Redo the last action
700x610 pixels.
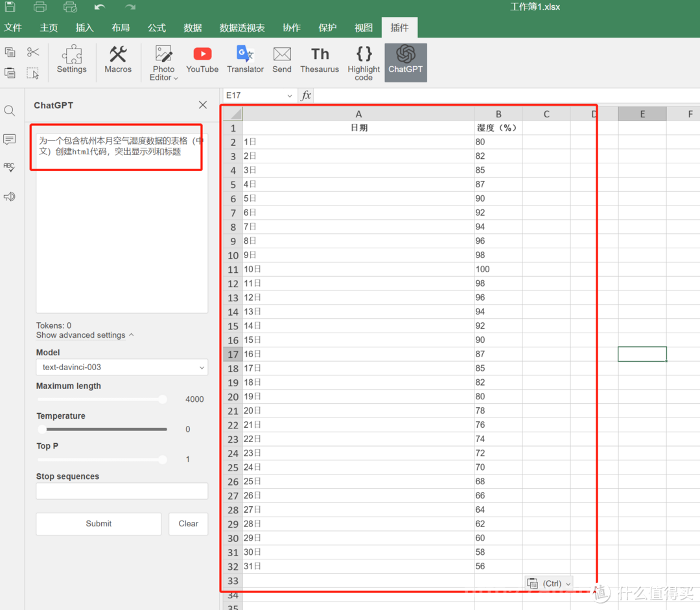click(130, 6)
